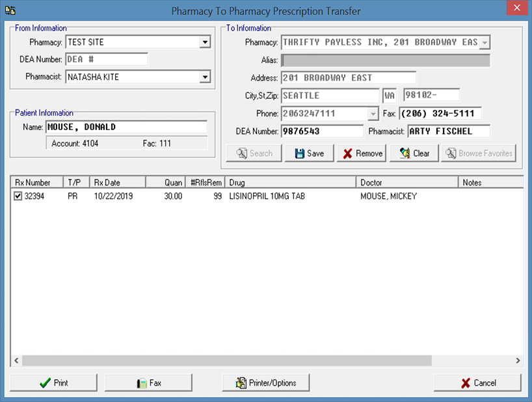Expand the Phone number dropdown
Viewport: 532px width, 402px height.
click(373, 114)
